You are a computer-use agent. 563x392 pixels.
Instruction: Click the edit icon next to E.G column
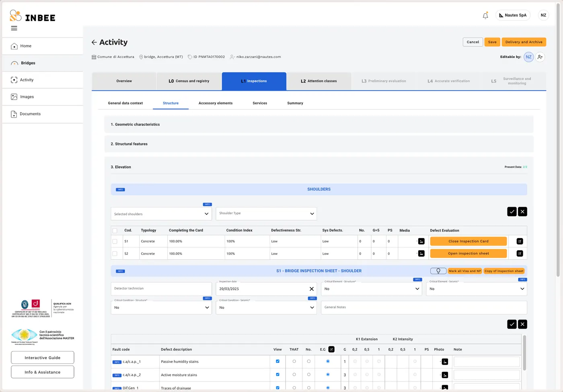(331, 349)
